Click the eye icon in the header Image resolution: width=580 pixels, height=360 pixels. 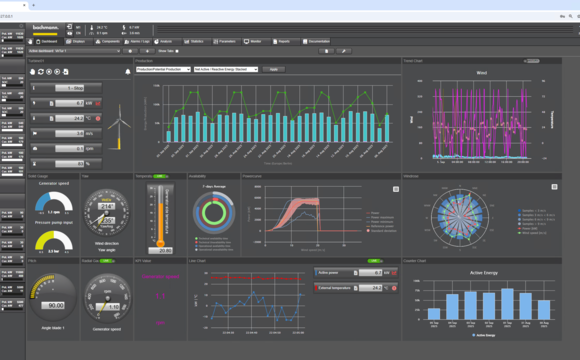coord(70,33)
